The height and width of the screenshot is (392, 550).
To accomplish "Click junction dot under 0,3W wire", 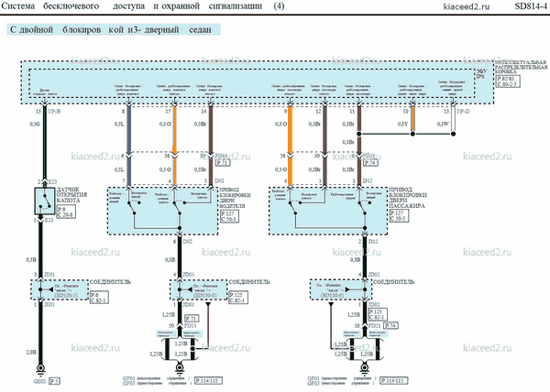I will (x=453, y=134).
